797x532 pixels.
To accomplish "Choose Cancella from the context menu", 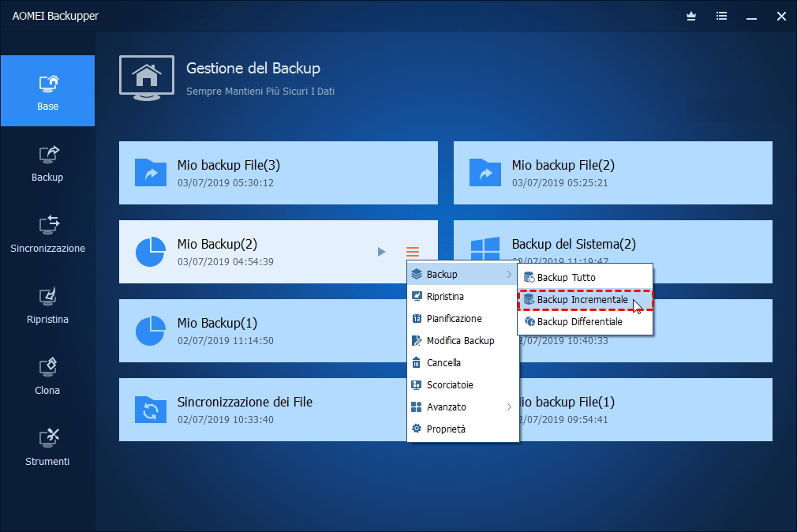I will (x=463, y=362).
